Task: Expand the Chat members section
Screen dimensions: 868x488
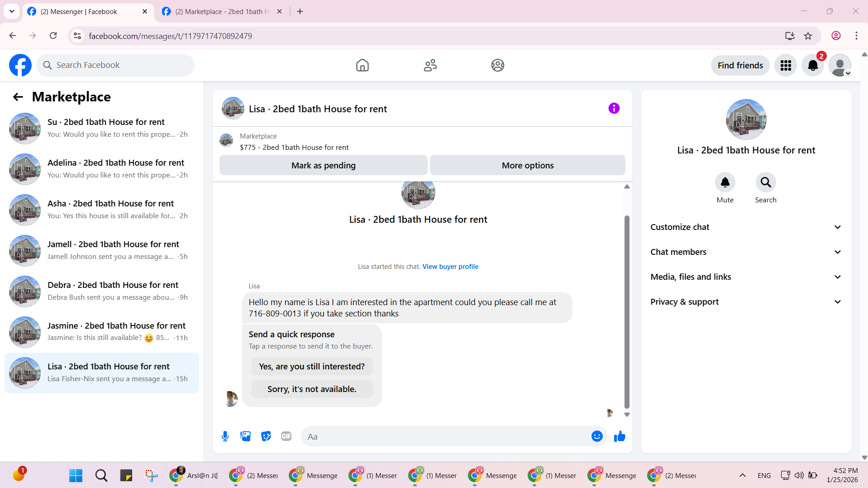Action: click(746, 252)
